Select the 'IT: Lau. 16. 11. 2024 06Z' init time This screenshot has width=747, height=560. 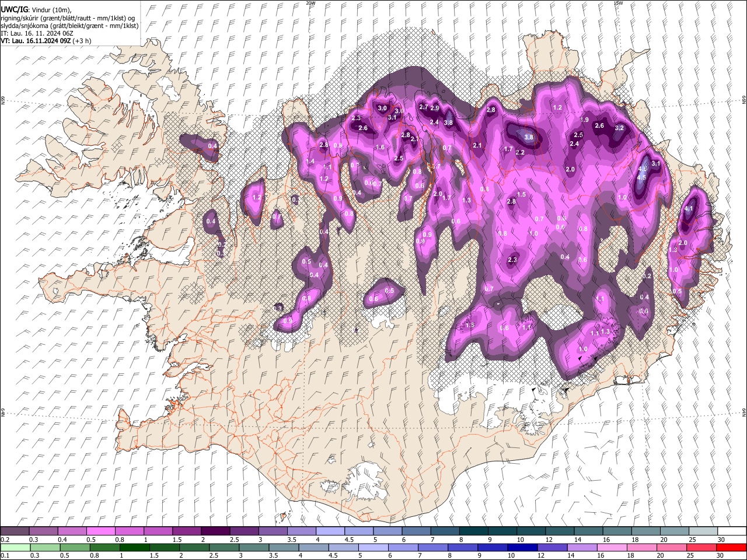click(37, 33)
